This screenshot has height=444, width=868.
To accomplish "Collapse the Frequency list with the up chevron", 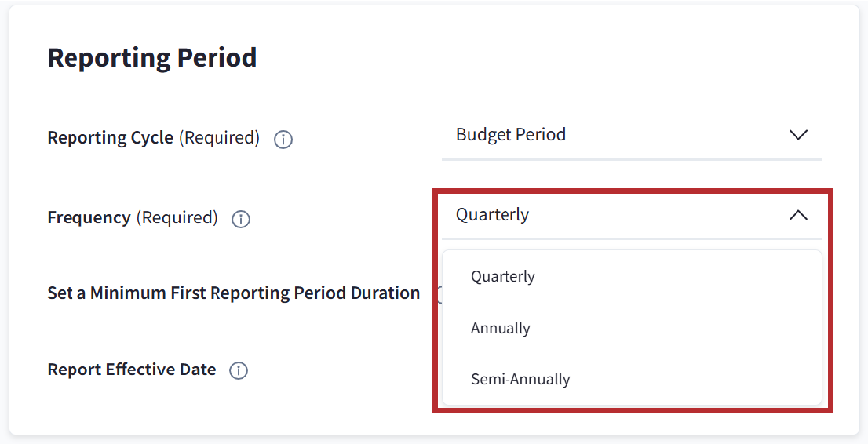I will point(797,215).
